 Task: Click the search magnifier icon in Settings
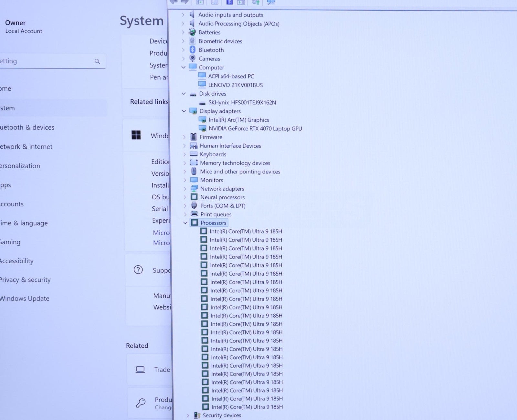coord(97,61)
